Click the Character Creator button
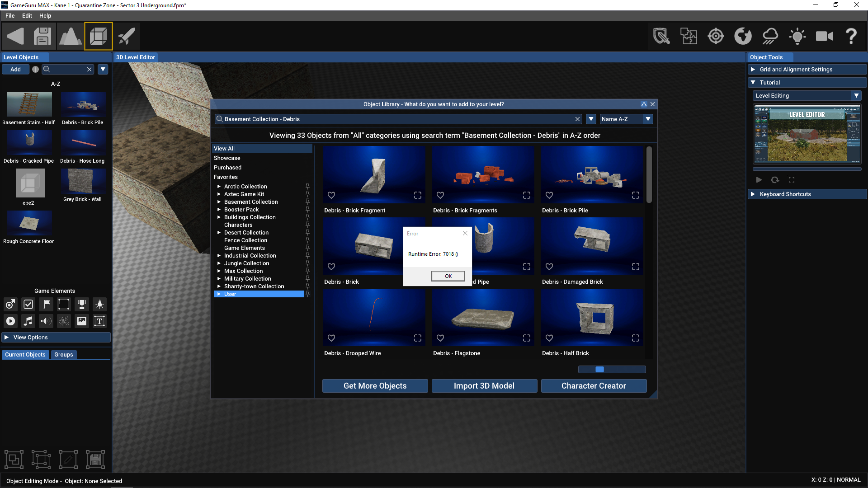This screenshot has width=868, height=488. coord(594,385)
